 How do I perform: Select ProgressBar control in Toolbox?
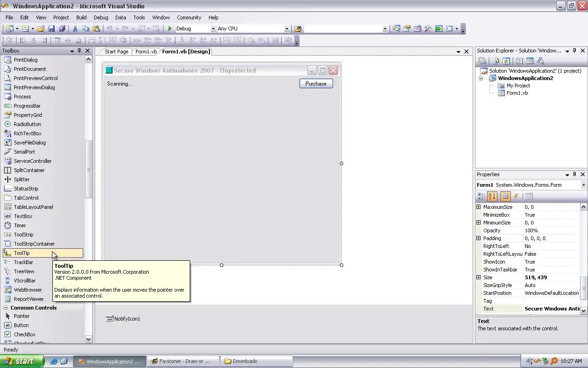pyautogui.click(x=27, y=106)
